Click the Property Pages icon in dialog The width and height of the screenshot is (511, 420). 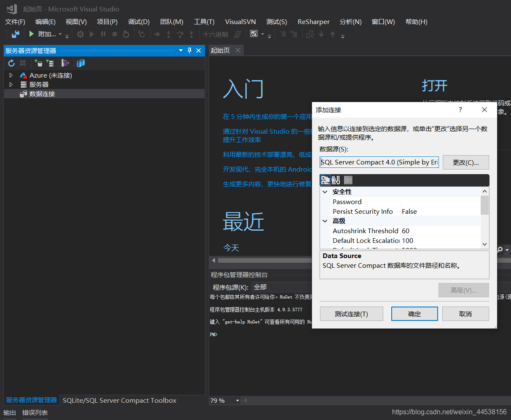(348, 180)
